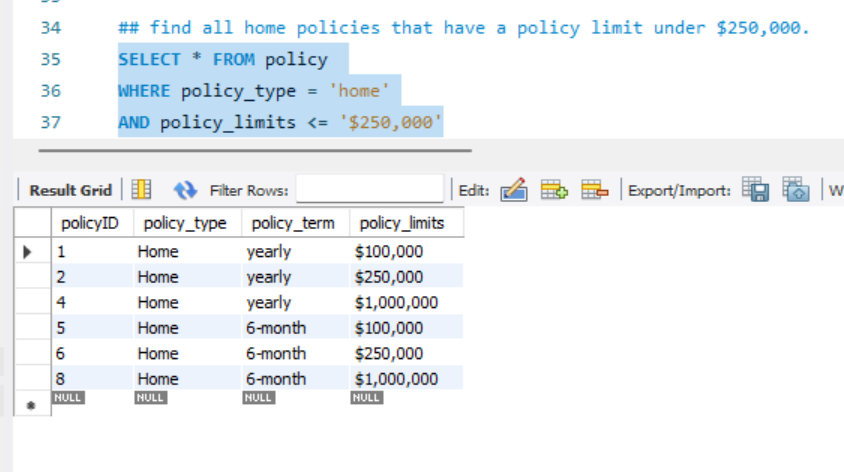Click line number 37 in the gutter
This screenshot has width=844, height=472.
click(x=51, y=122)
